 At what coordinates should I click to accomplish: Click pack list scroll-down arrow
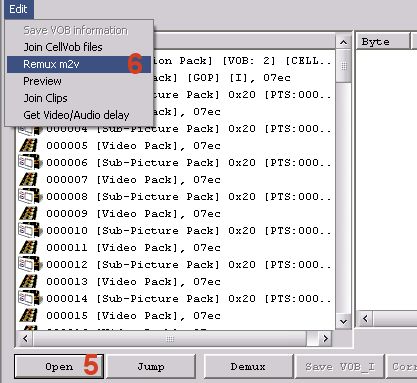coord(343,322)
